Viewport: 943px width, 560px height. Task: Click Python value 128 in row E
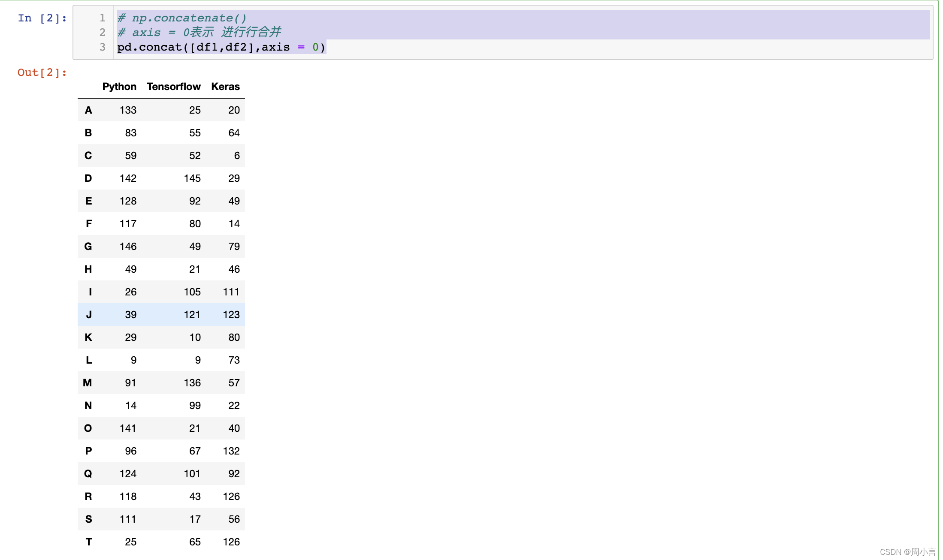[128, 201]
